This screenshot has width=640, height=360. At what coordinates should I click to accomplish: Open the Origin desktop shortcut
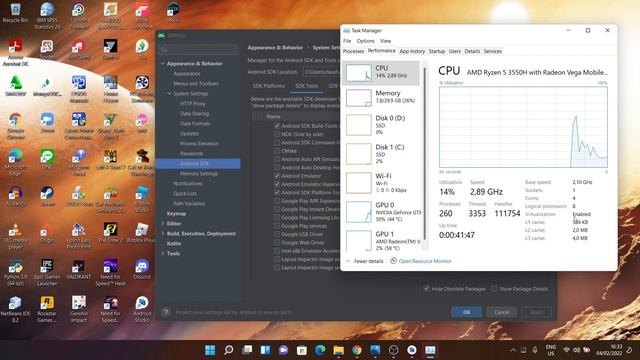coord(47,233)
